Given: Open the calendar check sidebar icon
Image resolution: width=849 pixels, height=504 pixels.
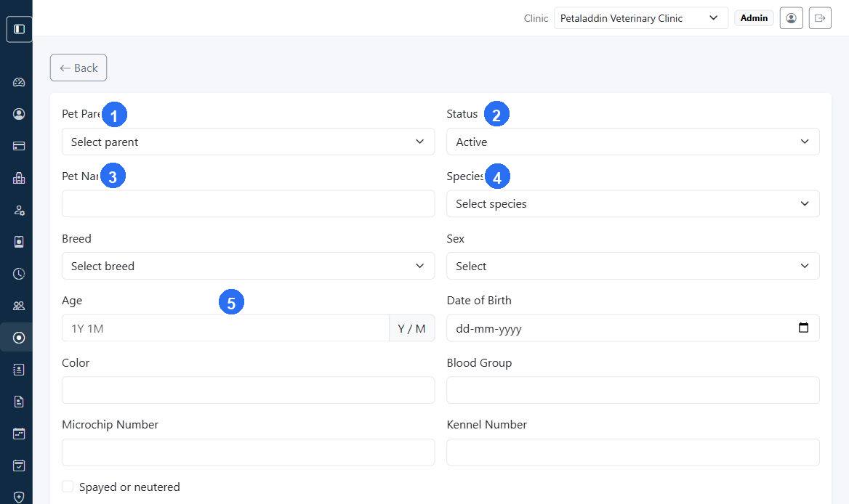Looking at the screenshot, I should pyautogui.click(x=19, y=465).
